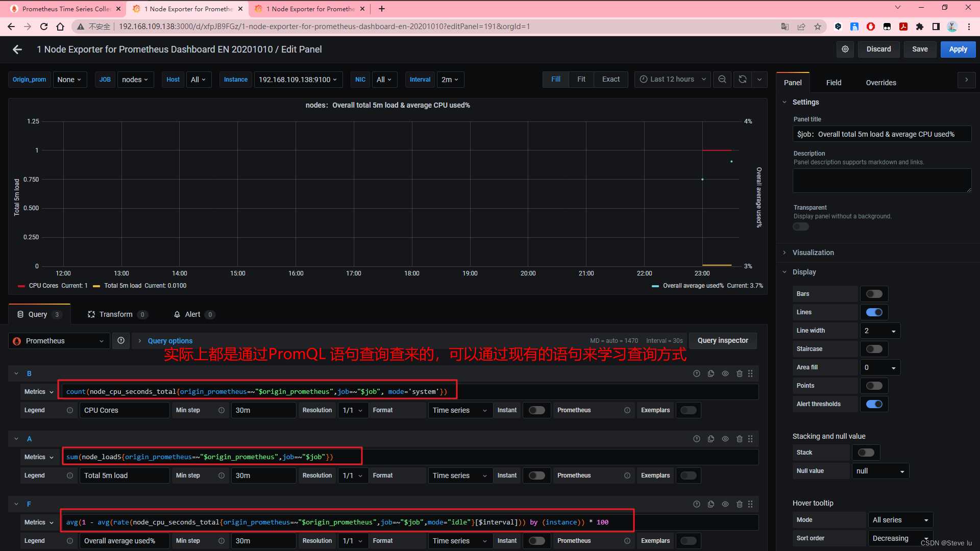980x551 pixels.
Task: Toggle the Alert thresholds switch
Action: point(874,404)
